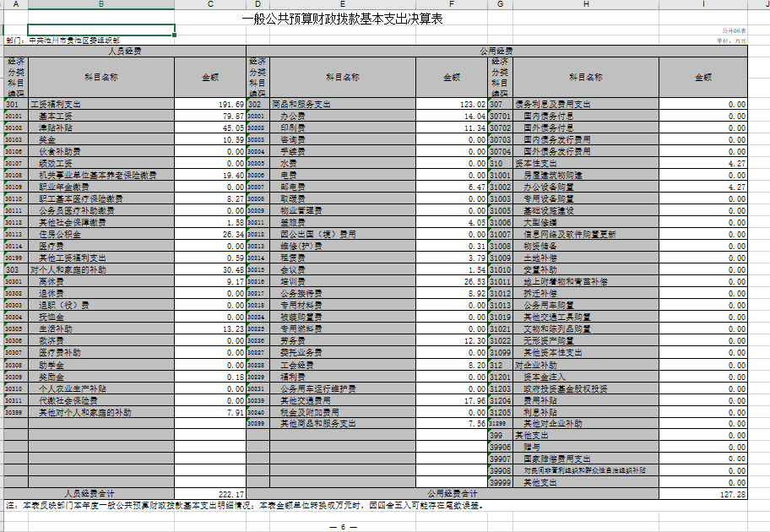Click the title 一般公共预算财政拨款基本支出决算表

342,19
